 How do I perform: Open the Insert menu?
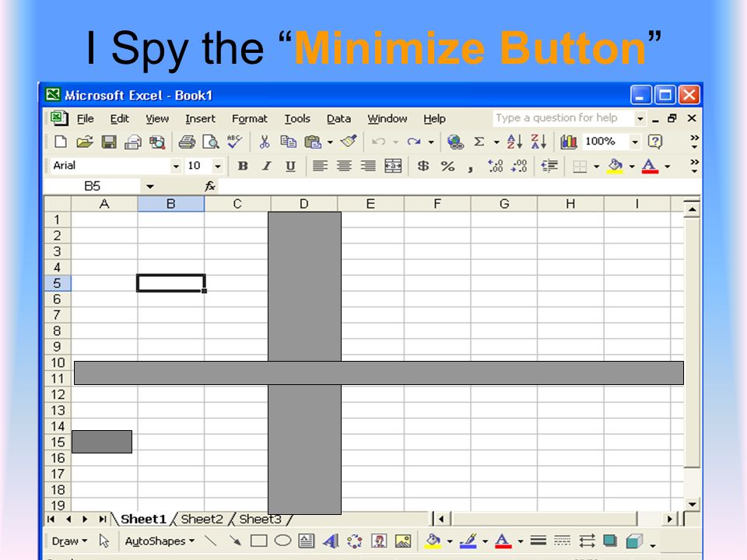click(x=200, y=118)
